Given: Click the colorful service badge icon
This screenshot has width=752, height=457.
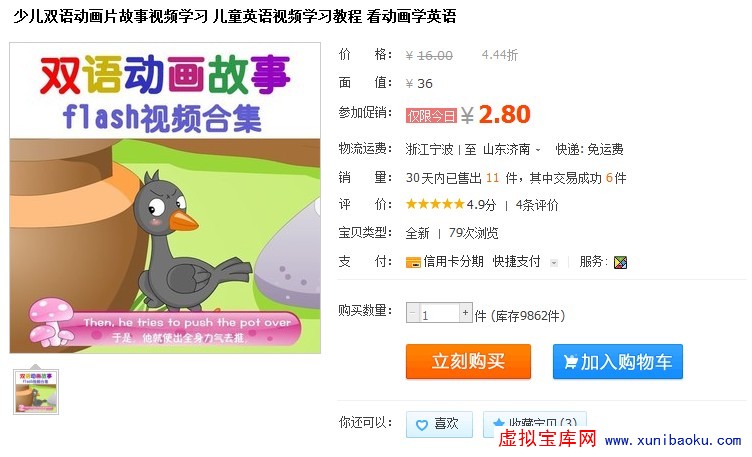Looking at the screenshot, I should [620, 262].
